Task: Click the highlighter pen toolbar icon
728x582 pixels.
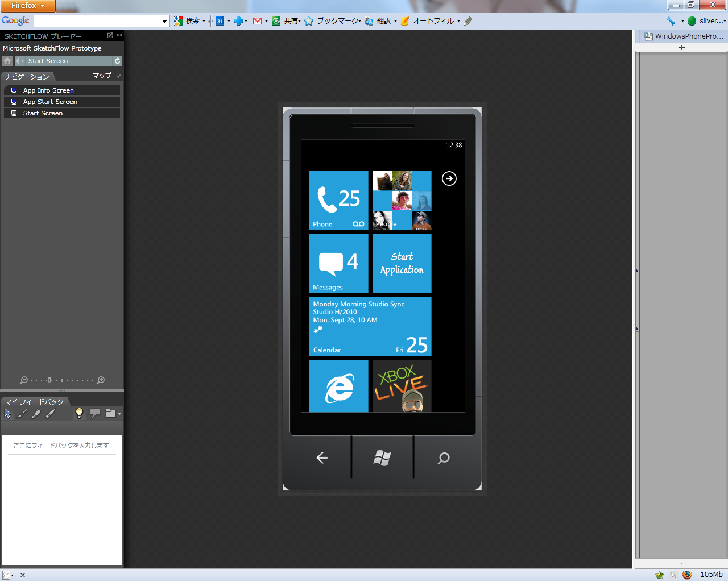Action: [468, 21]
